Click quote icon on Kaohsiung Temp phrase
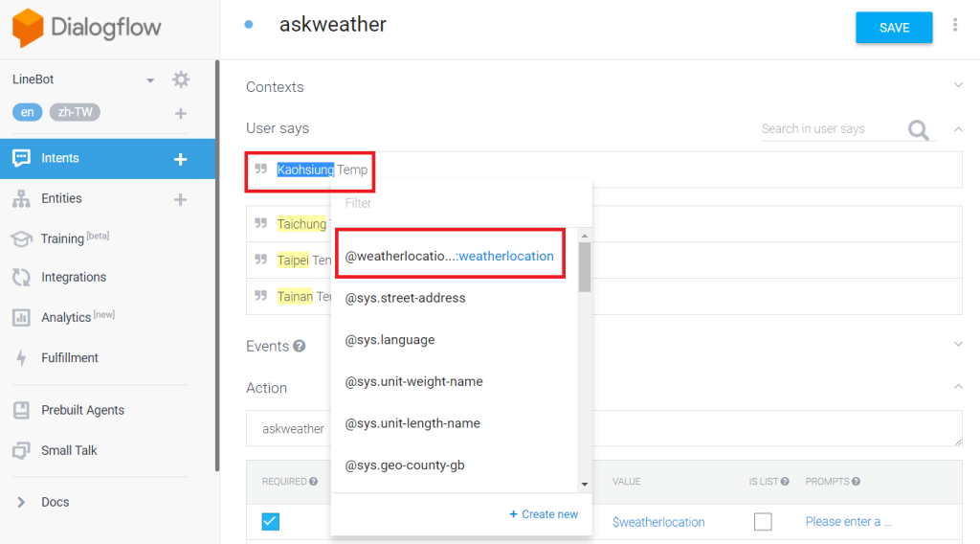Image resolution: width=980 pixels, height=544 pixels. pos(261,169)
